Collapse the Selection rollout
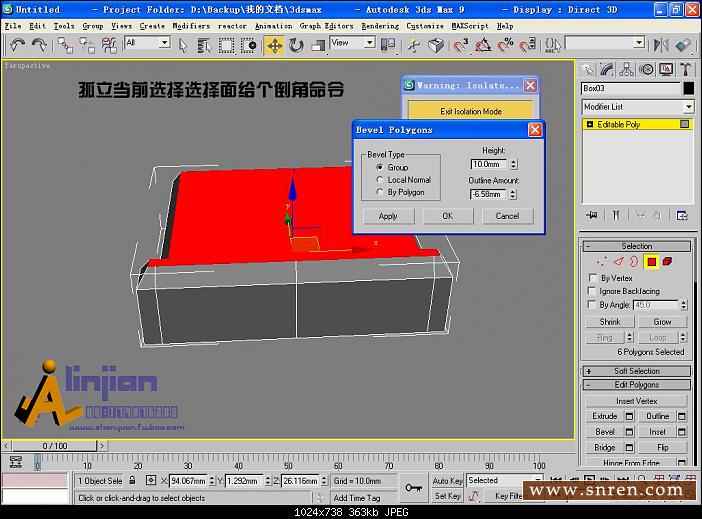702x519 pixels. click(x=636, y=246)
